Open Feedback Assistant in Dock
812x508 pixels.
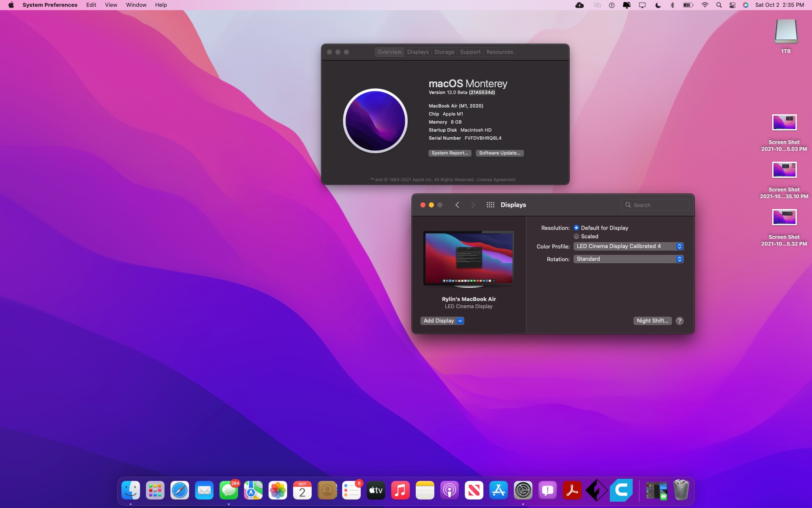[548, 491]
